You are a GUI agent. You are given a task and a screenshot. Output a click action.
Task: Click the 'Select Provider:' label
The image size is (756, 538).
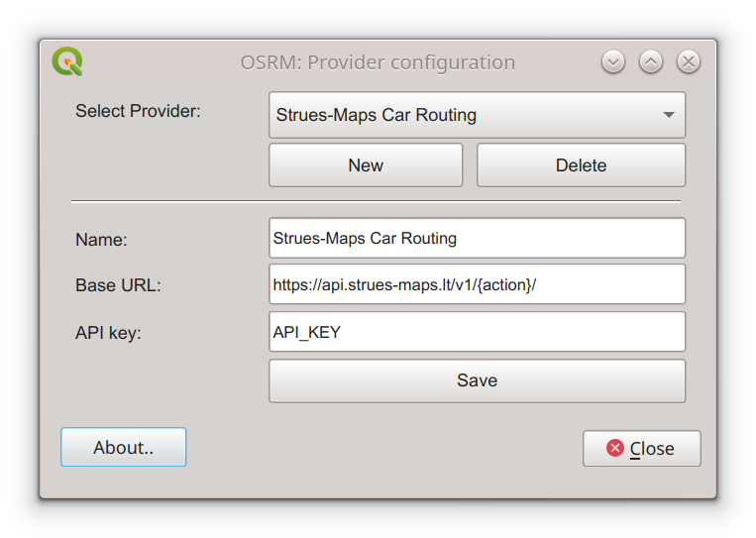(138, 111)
